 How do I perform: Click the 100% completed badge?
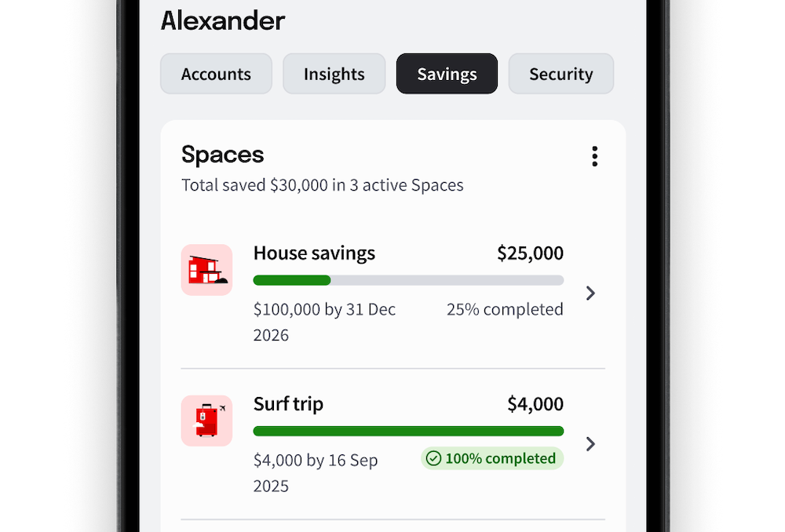(492, 458)
